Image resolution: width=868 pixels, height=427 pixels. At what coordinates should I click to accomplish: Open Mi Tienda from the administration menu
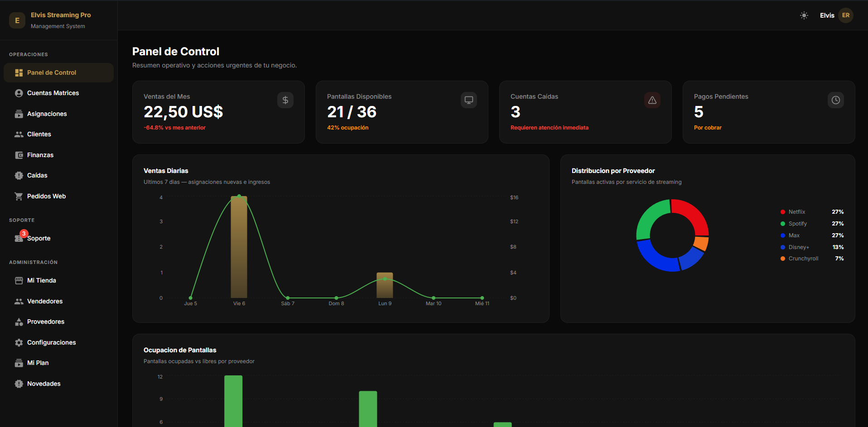click(x=41, y=280)
